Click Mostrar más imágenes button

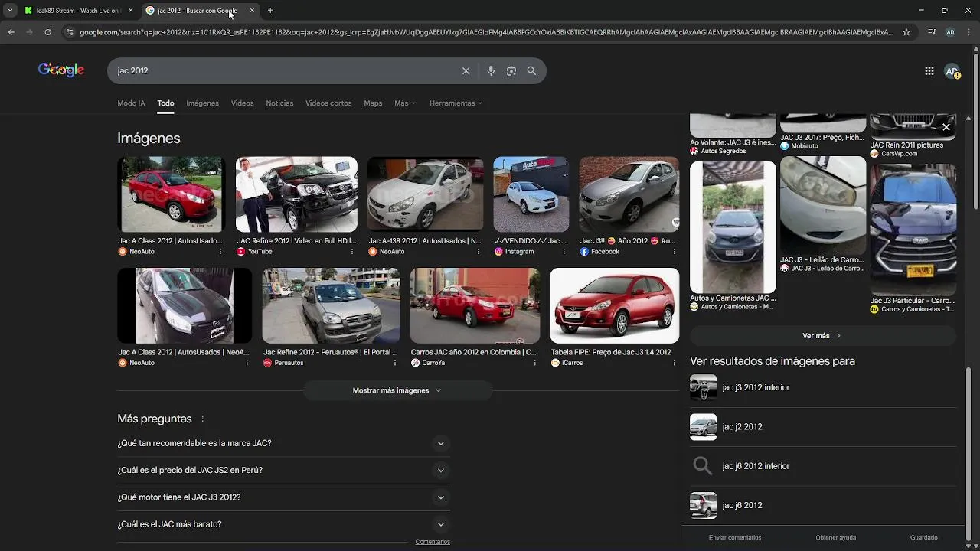[x=397, y=390]
